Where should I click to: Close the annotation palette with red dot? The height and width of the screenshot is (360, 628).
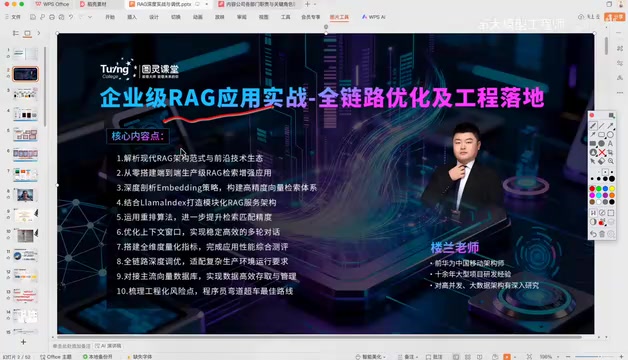point(592,115)
